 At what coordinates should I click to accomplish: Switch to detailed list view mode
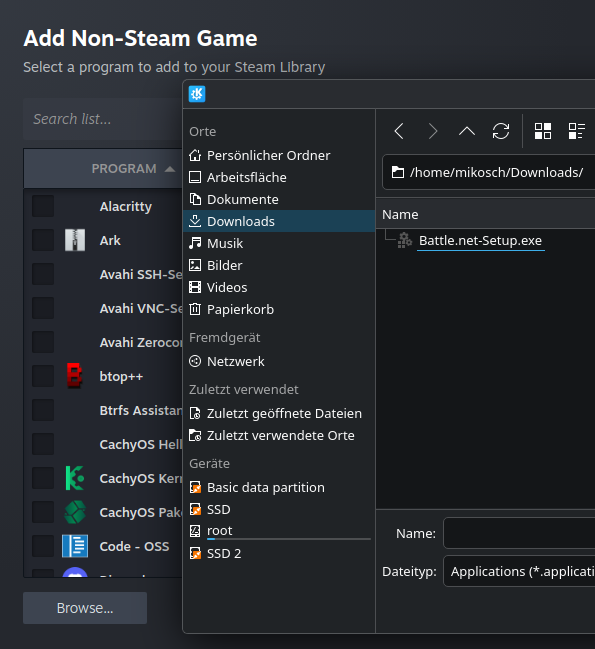click(577, 131)
